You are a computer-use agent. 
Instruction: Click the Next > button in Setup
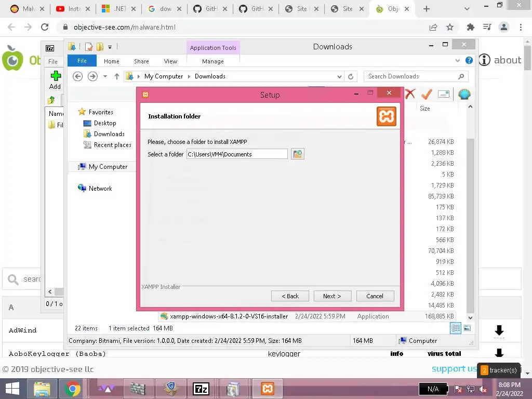coord(332,296)
